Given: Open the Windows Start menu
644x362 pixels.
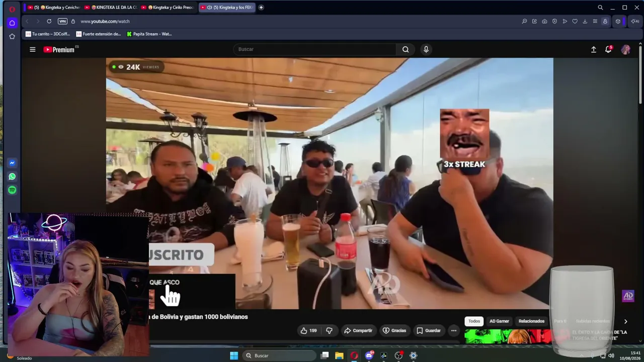Looking at the screenshot, I should coord(234,355).
